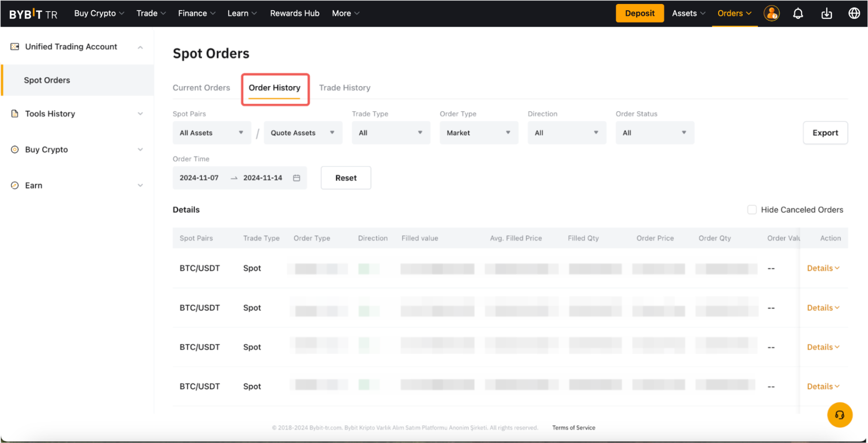Open the Terms of Service link
The width and height of the screenshot is (868, 443).
pyautogui.click(x=574, y=428)
